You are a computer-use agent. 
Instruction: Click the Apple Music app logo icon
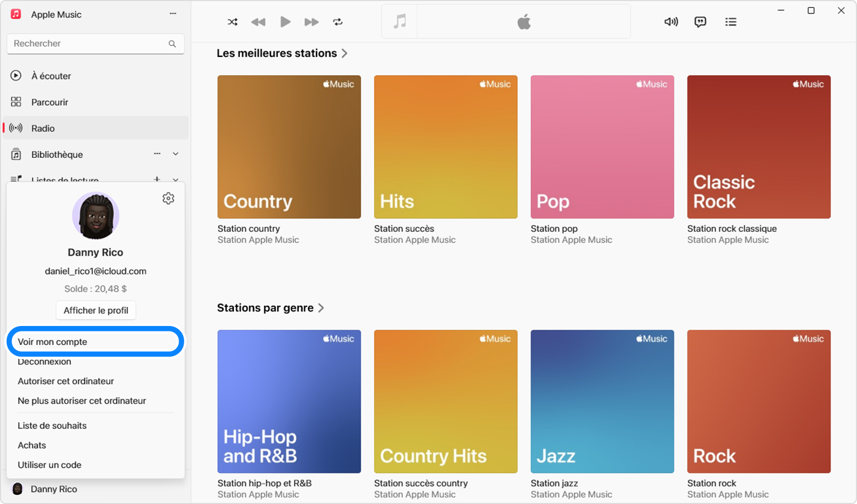16,14
